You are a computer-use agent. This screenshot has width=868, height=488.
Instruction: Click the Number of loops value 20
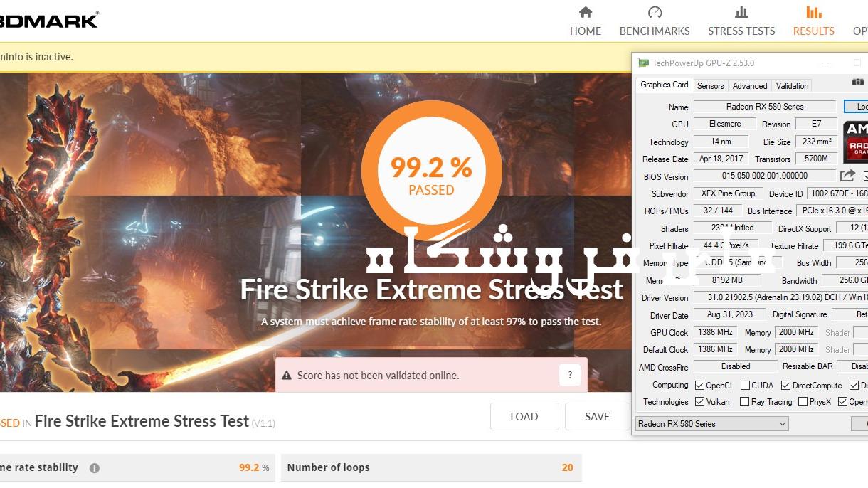pyautogui.click(x=567, y=467)
